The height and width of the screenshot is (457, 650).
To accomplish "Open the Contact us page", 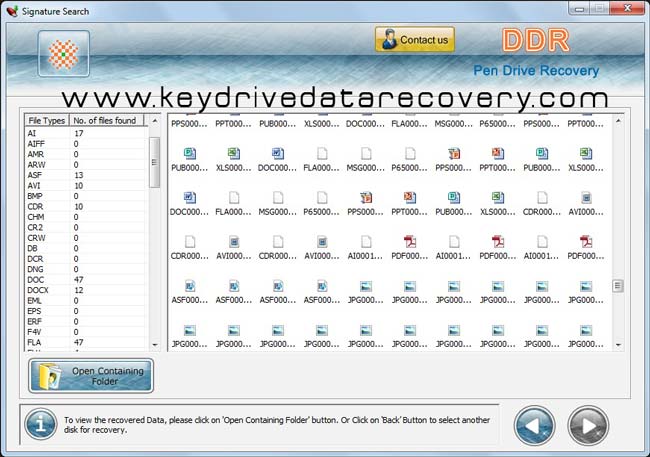I will pyautogui.click(x=415, y=40).
